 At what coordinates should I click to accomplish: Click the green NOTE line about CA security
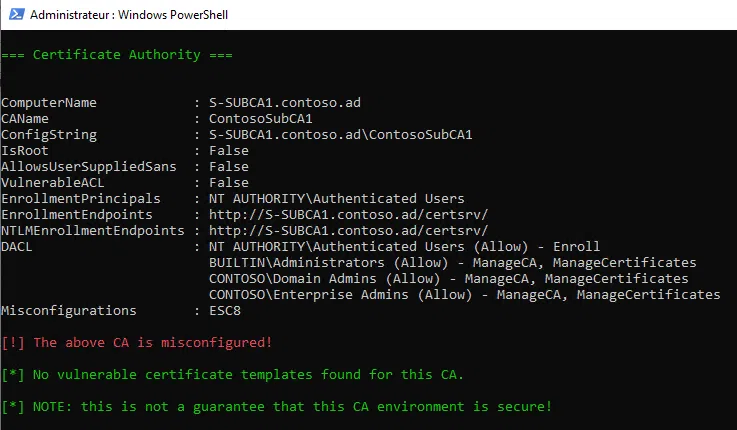click(275, 406)
